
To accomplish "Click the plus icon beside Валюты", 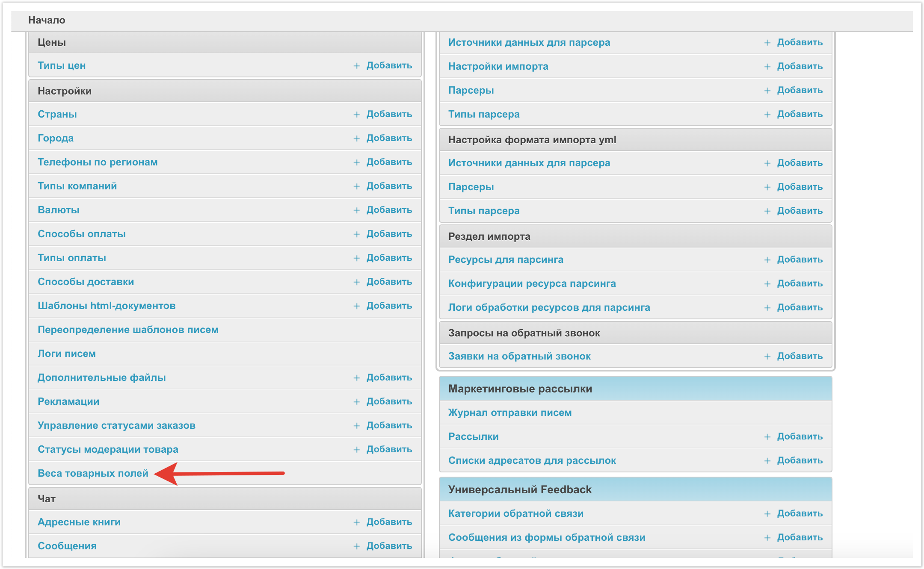I will click(356, 210).
